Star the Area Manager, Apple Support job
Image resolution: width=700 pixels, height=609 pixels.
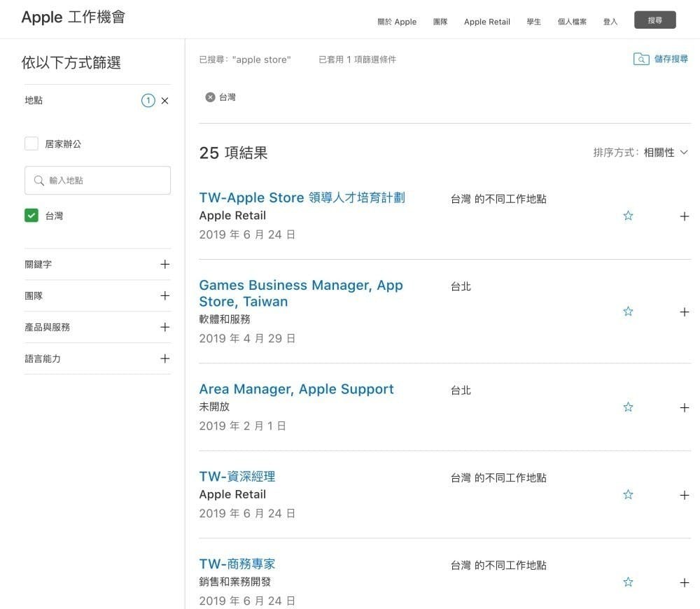point(628,407)
